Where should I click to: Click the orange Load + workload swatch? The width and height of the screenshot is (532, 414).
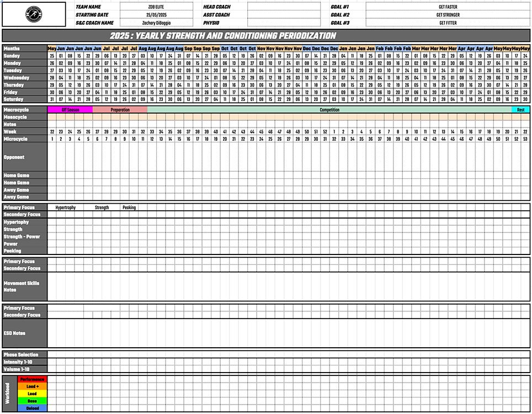tap(33, 387)
